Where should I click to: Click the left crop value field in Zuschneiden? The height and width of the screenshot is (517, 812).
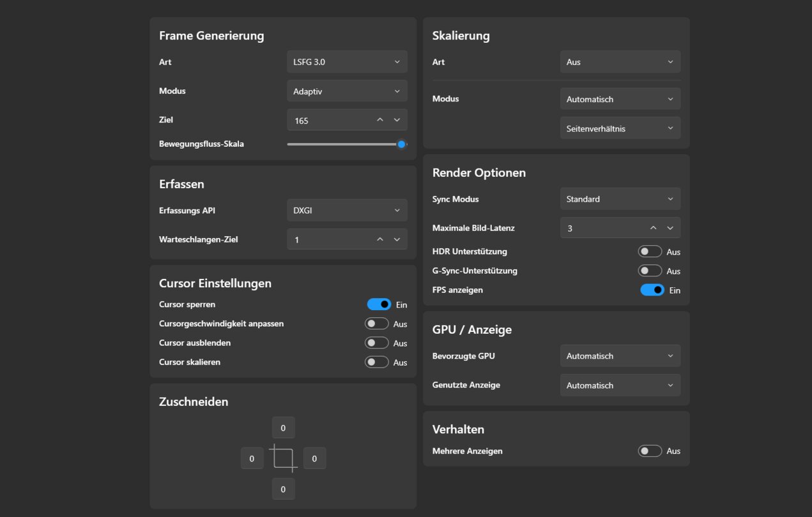[x=252, y=458]
